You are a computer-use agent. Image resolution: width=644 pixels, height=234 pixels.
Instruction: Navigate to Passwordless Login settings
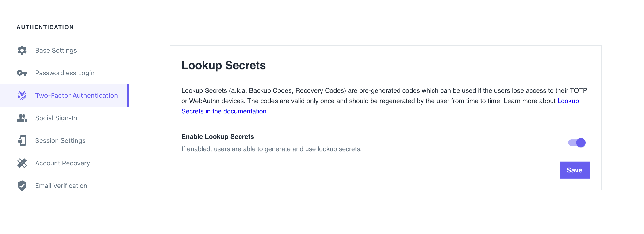point(65,73)
